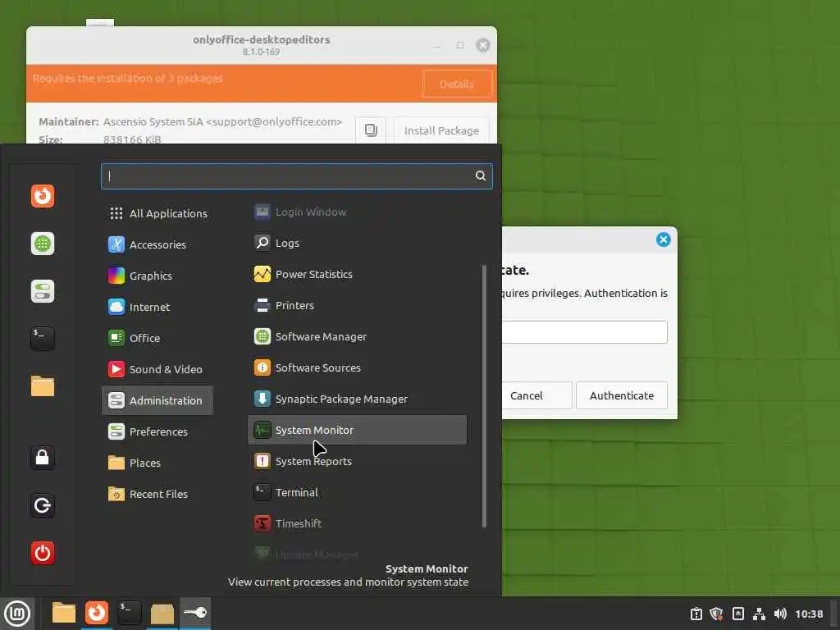Open the Files launcher on the taskbar

pyautogui.click(x=64, y=613)
